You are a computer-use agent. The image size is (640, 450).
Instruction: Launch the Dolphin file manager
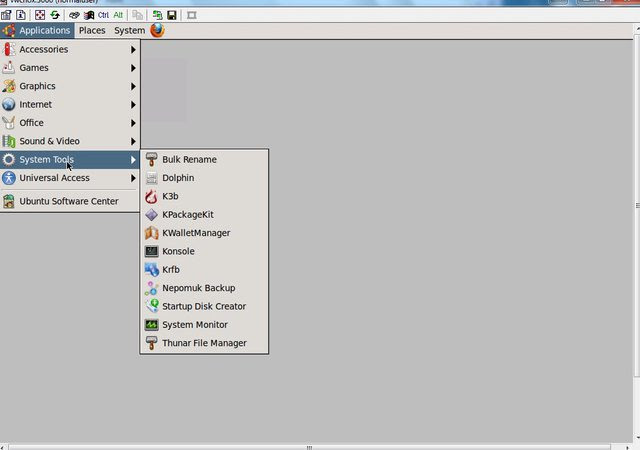tap(204, 178)
